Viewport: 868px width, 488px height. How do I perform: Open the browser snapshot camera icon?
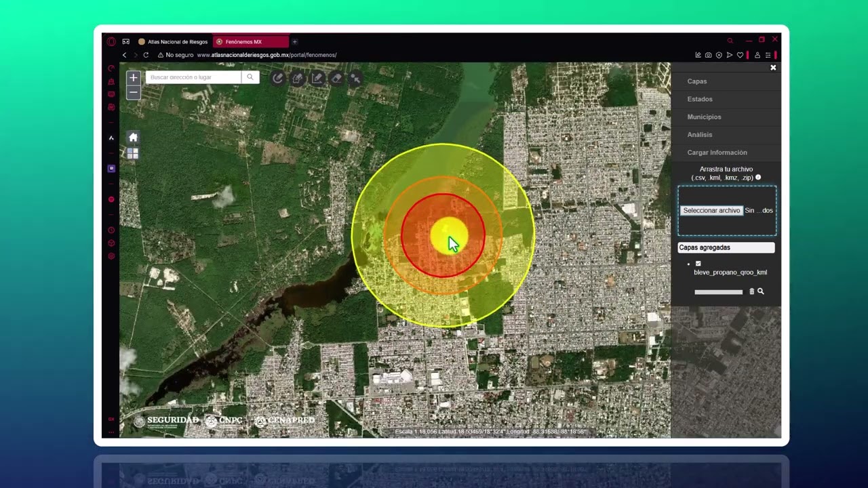(x=708, y=55)
